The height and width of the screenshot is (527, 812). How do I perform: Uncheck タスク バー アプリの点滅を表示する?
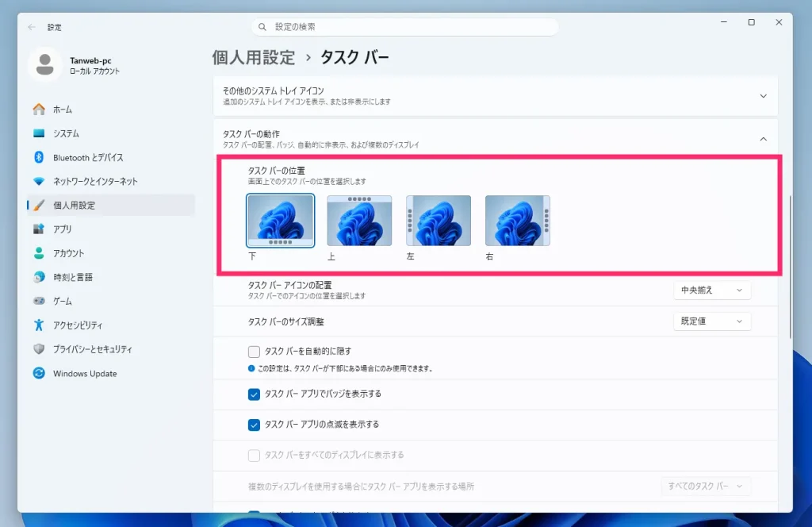(x=254, y=425)
